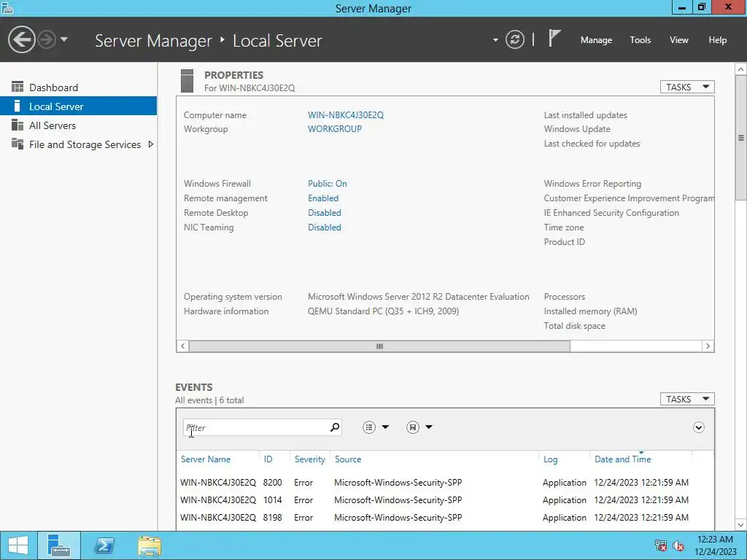
Task: Sort events by ID column
Action: 268,459
